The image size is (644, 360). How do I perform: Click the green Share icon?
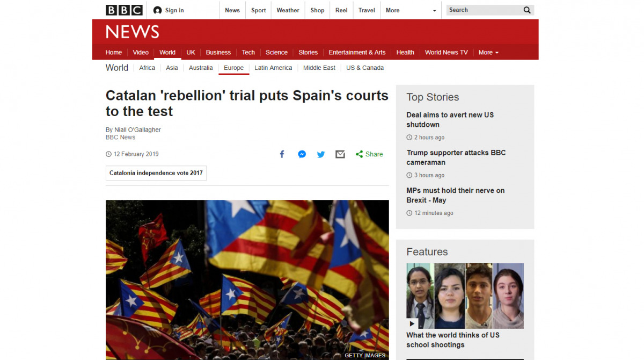359,154
